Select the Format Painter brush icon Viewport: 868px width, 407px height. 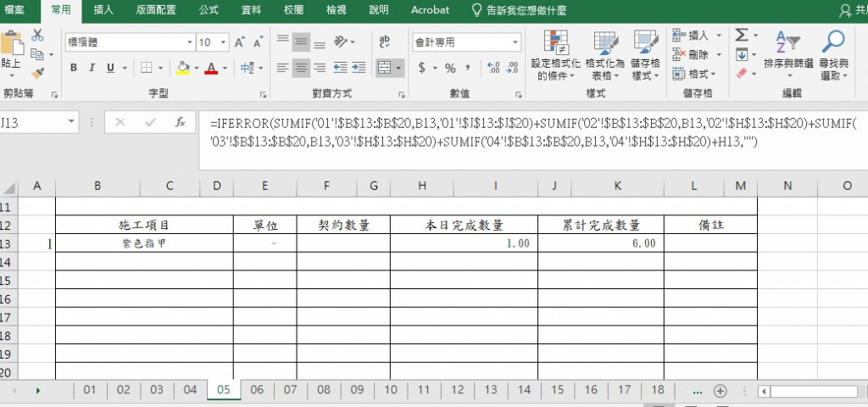37,73
